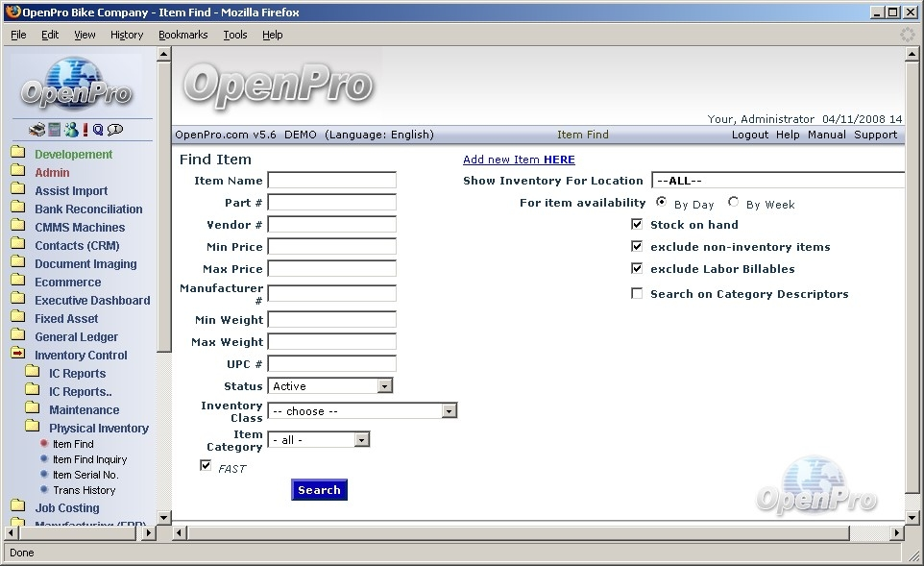Screen dimensions: 924x566
Task: Open the Item Category dropdown
Action: click(x=361, y=440)
